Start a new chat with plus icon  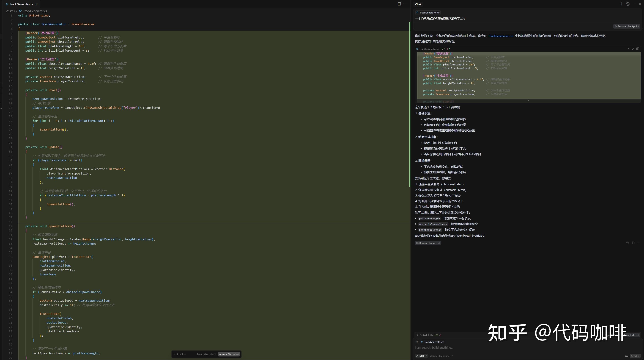[621, 4]
